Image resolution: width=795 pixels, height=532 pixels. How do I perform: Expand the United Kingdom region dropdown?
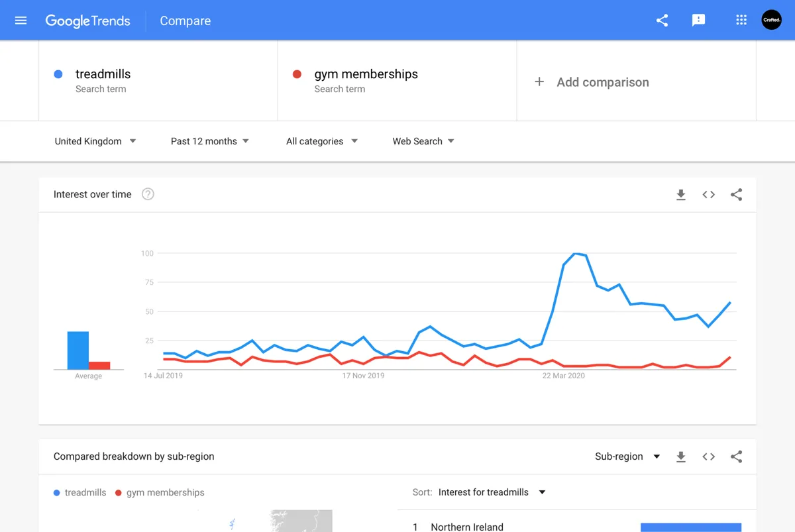point(95,141)
